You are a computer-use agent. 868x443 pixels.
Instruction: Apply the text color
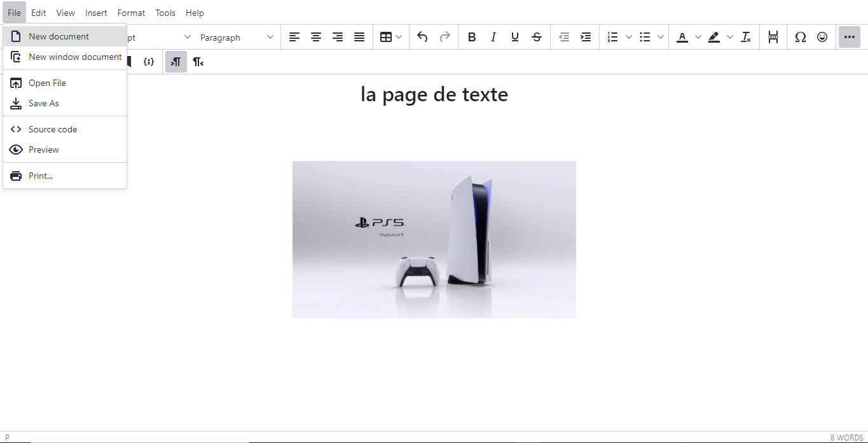[x=682, y=37]
